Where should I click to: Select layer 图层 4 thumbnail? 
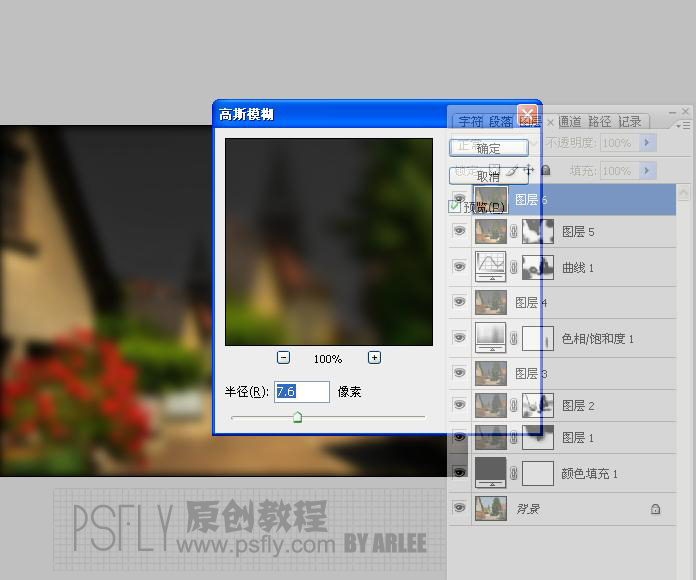pyautogui.click(x=490, y=302)
